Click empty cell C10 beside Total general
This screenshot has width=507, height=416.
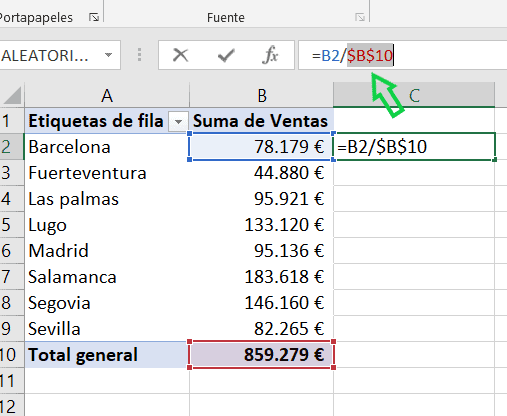tap(414, 355)
